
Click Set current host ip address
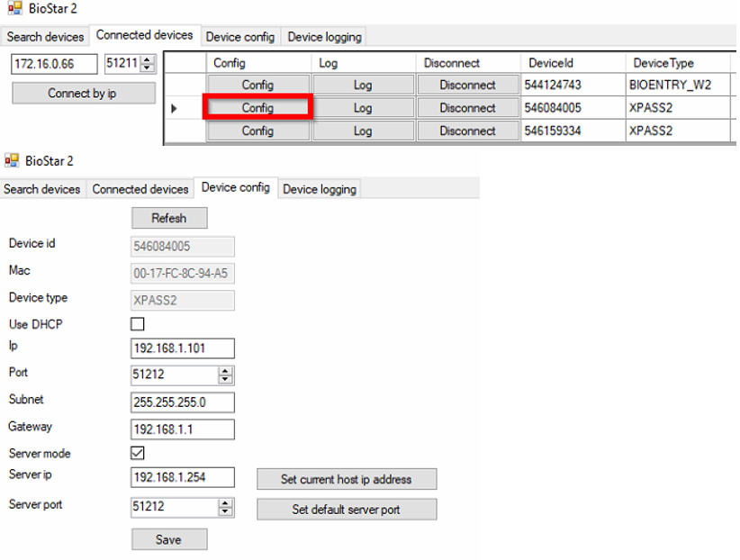coord(347,479)
